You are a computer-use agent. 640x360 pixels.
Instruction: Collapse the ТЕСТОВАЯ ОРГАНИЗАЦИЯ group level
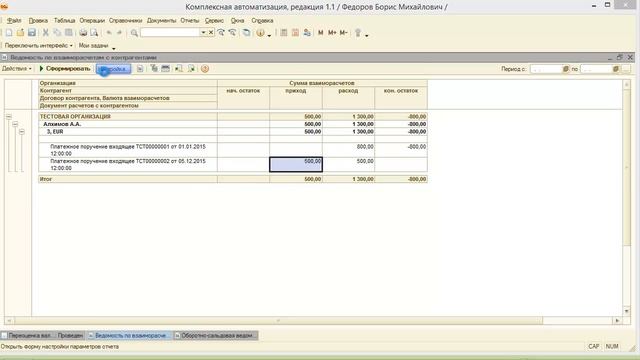click(x=9, y=117)
